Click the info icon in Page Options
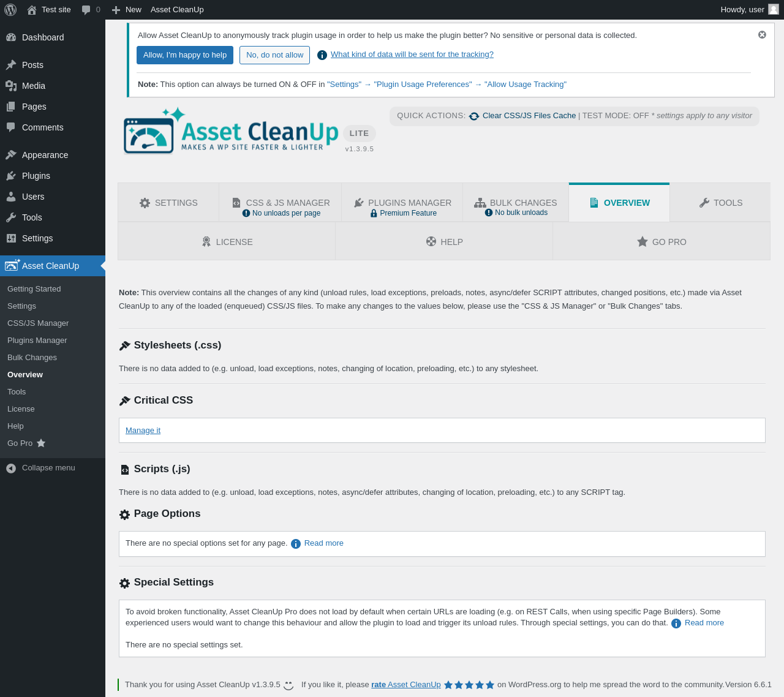 coord(296,544)
